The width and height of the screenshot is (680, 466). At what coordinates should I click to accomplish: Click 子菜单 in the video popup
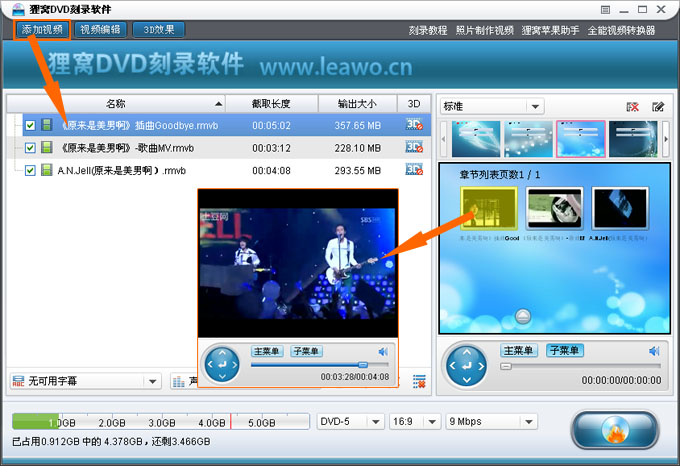306,351
